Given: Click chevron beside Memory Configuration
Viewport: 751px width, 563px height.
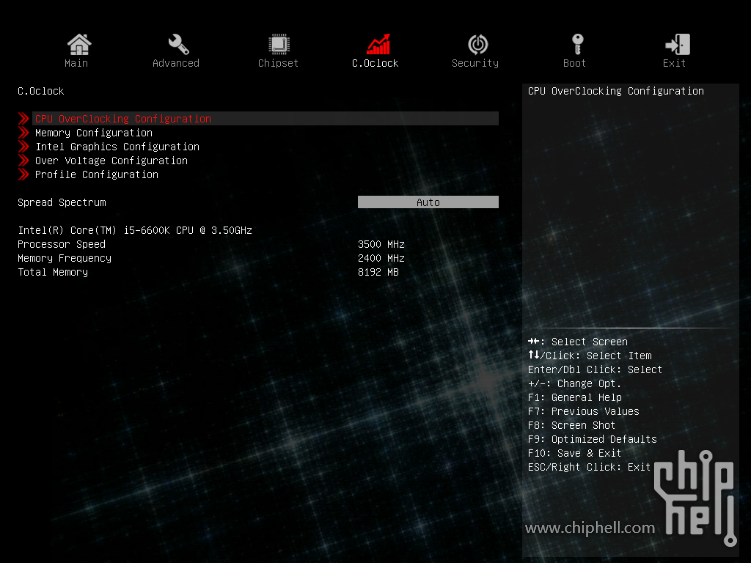Looking at the screenshot, I should [x=23, y=133].
